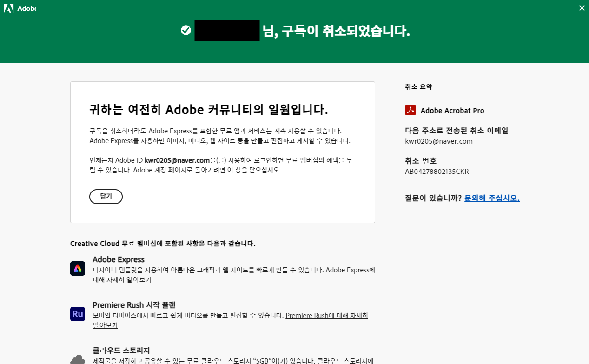Click the 취소 요약 heading

(x=418, y=87)
